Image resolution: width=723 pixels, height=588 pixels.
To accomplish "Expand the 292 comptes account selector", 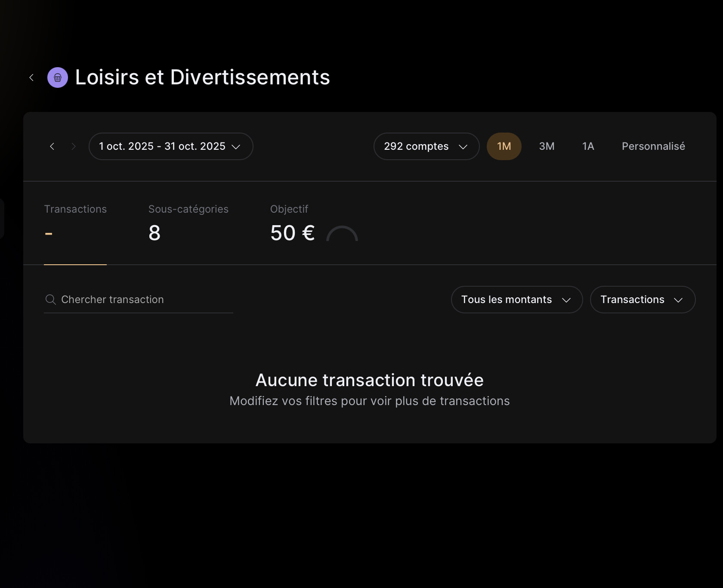I will [426, 146].
